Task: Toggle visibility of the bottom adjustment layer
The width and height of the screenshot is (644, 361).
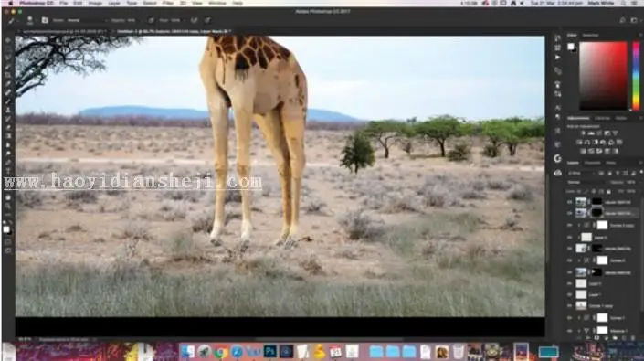Action: pyautogui.click(x=570, y=330)
